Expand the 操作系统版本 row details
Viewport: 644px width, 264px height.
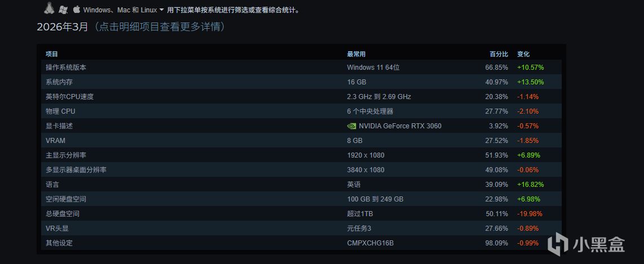66,68
